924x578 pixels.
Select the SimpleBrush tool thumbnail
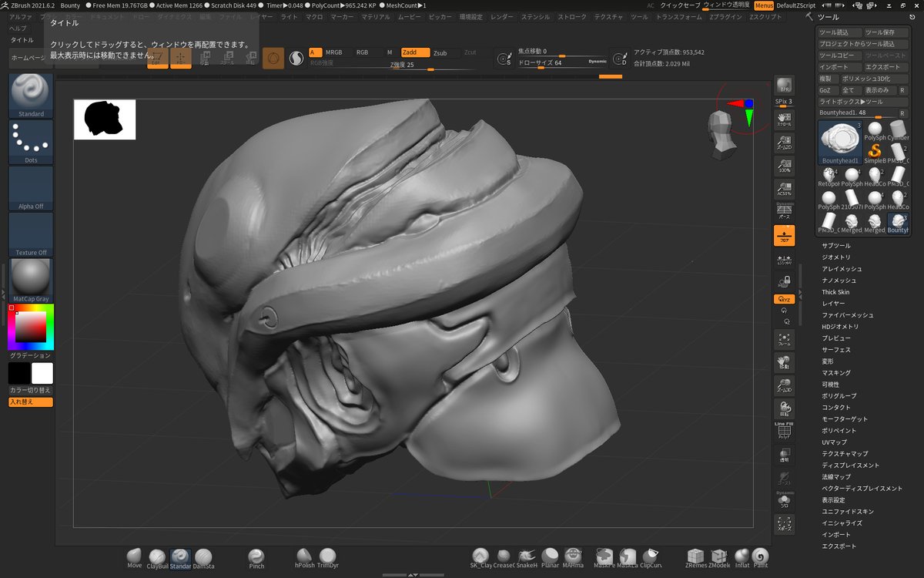875,154
